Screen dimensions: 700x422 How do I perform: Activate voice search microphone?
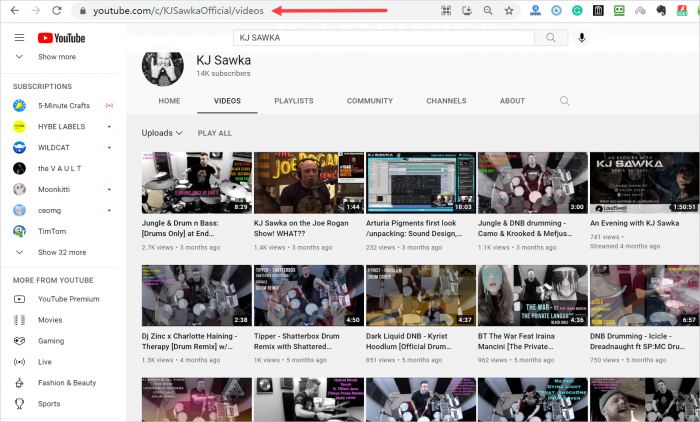coord(582,38)
